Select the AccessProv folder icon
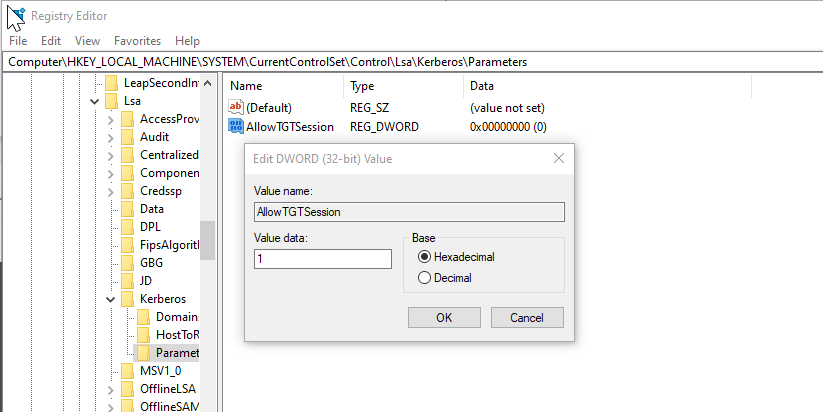 [128, 119]
